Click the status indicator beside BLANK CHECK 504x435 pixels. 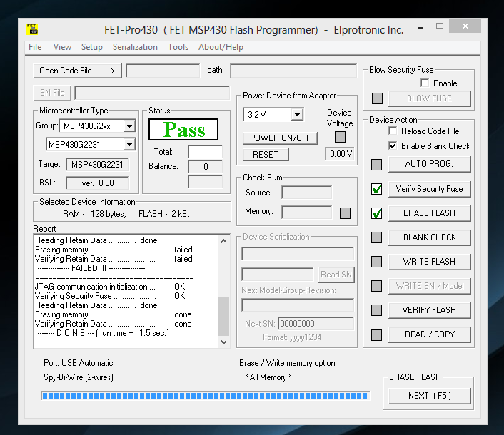376,237
